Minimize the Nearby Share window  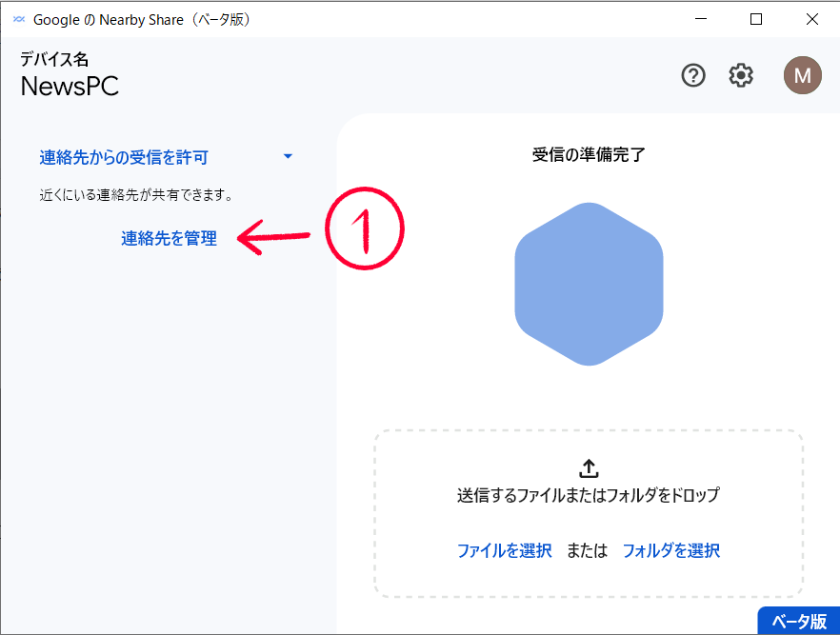[x=701, y=19]
